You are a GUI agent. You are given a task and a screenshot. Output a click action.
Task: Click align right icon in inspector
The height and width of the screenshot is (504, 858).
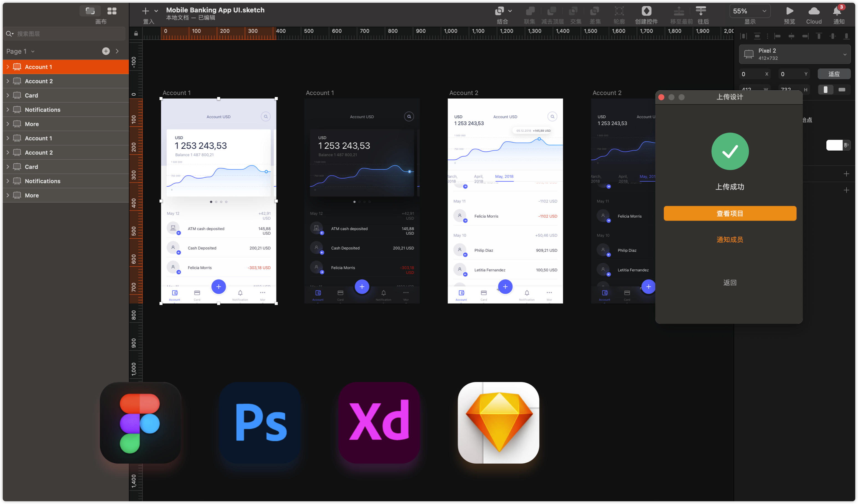(x=805, y=36)
